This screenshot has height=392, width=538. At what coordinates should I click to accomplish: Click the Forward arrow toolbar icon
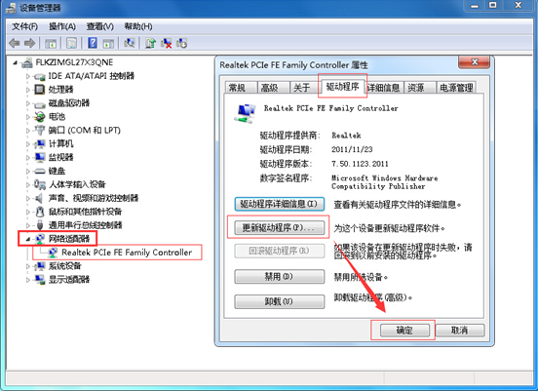(x=30, y=43)
